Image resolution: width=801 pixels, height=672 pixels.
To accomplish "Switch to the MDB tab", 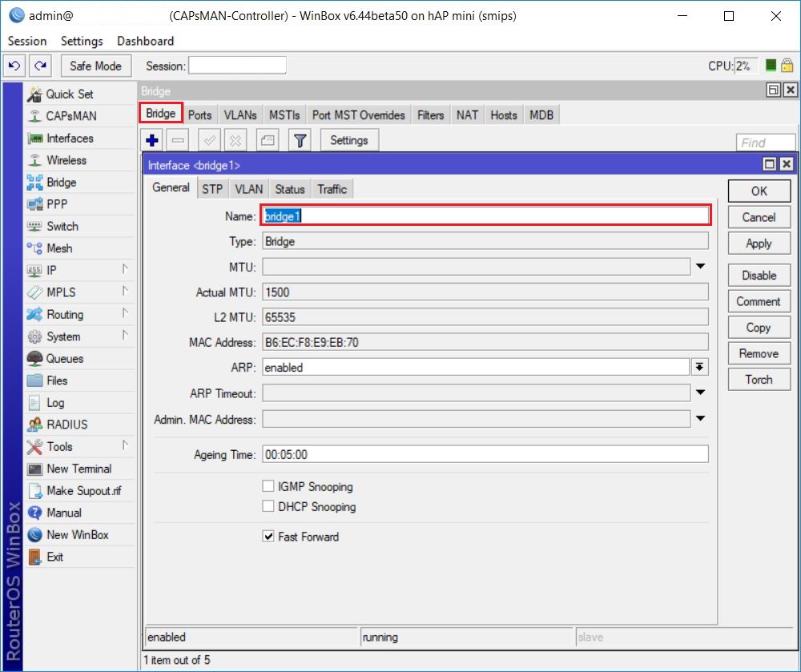I will pyautogui.click(x=541, y=115).
